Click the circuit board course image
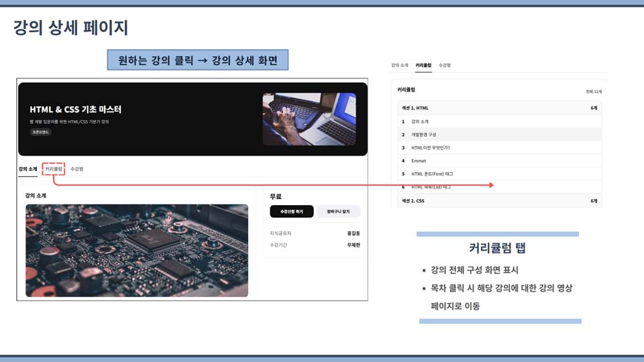 137,250
